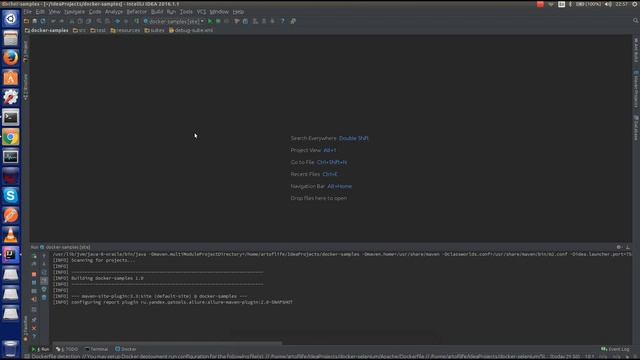Click the Up the stack trace arrow icon

(x=44, y=256)
